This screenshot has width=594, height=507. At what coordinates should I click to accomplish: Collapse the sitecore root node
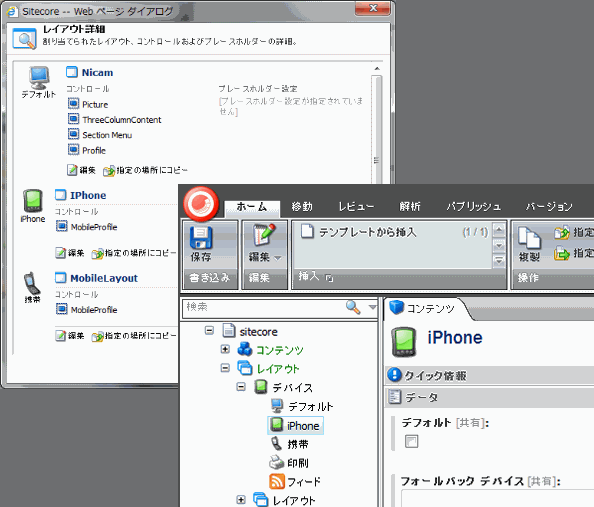click(209, 330)
